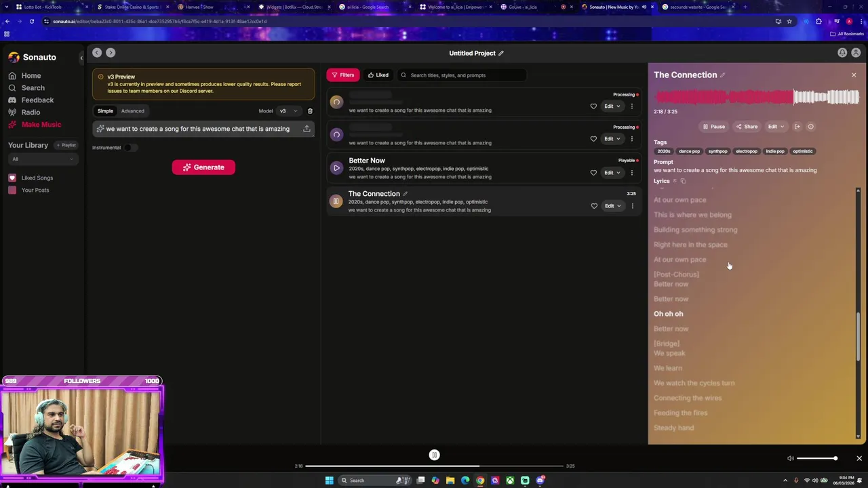The image size is (868, 488).
Task: Adjust the bottom player volume slider
Action: (817, 459)
